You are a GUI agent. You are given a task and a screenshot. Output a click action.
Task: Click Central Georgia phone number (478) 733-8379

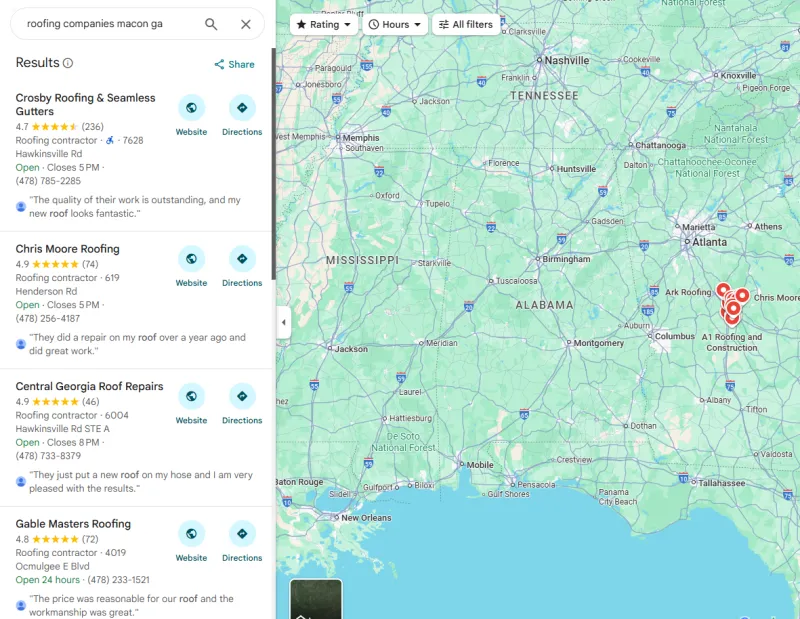click(x=48, y=456)
